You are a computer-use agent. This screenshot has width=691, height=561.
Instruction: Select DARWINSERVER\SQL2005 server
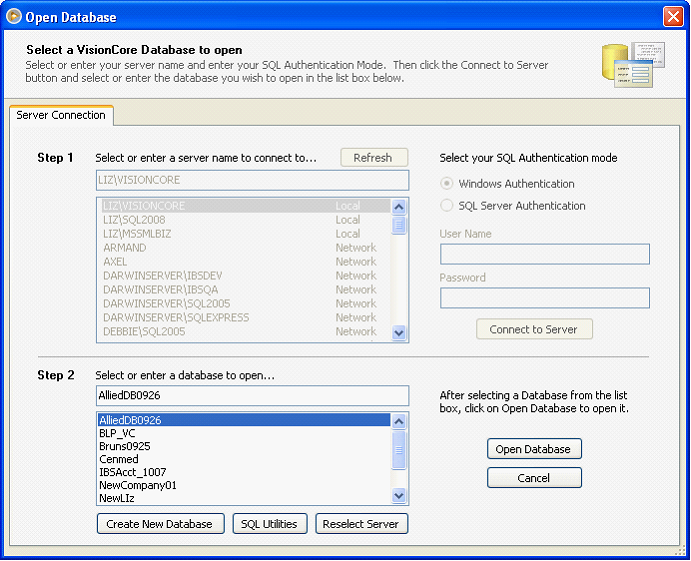(x=245, y=304)
